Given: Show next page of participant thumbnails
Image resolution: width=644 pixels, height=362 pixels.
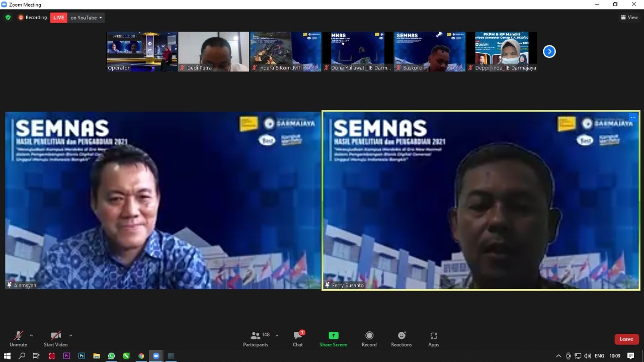Looking at the screenshot, I should [x=549, y=51].
